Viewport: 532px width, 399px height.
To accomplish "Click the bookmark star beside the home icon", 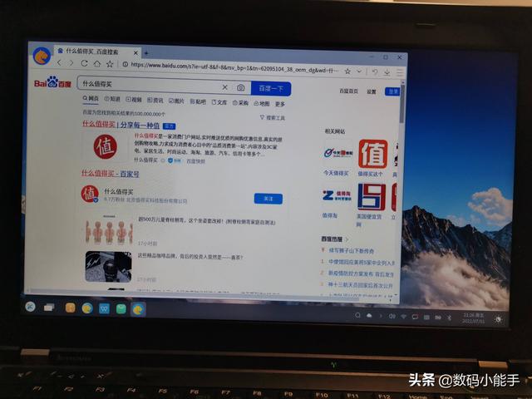I will (110, 64).
